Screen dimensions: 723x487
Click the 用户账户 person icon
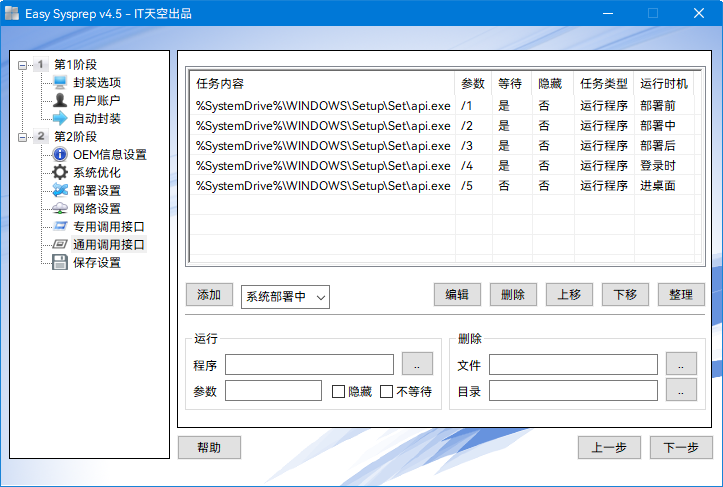coord(60,101)
